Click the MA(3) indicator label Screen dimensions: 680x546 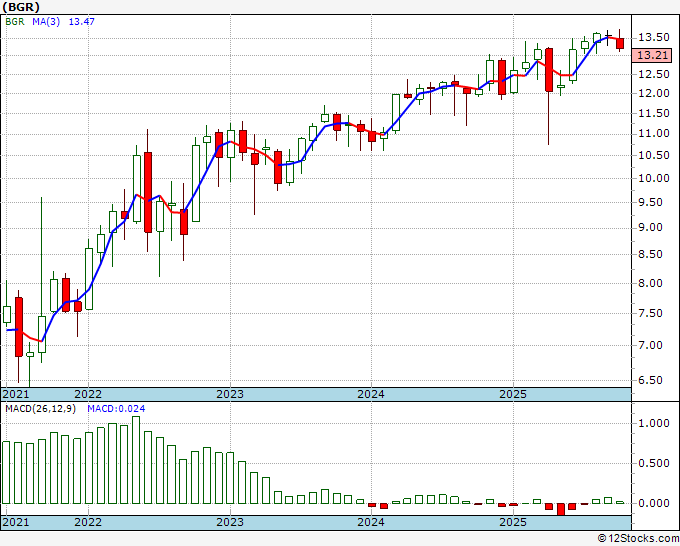point(46,22)
